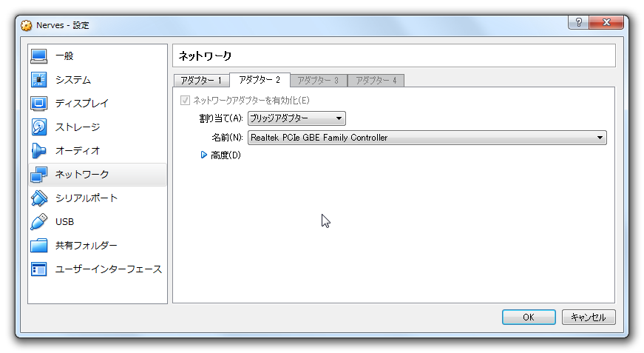Select the 共有フォルダー category label
This screenshot has width=644, height=353.
point(87,246)
